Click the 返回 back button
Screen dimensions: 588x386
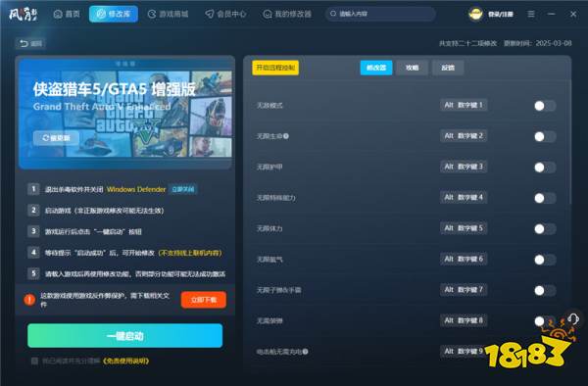[x=30, y=43]
